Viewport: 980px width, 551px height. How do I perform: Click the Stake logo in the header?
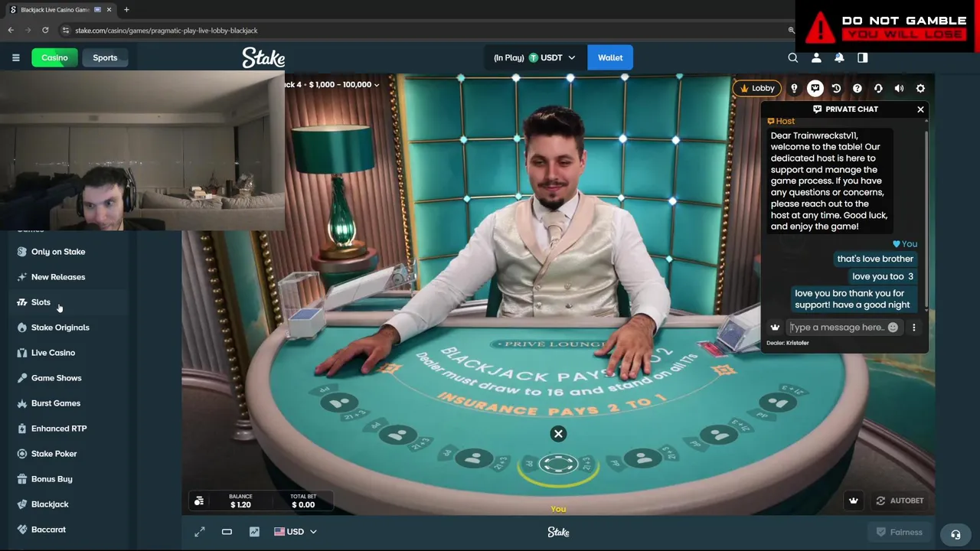coord(263,57)
